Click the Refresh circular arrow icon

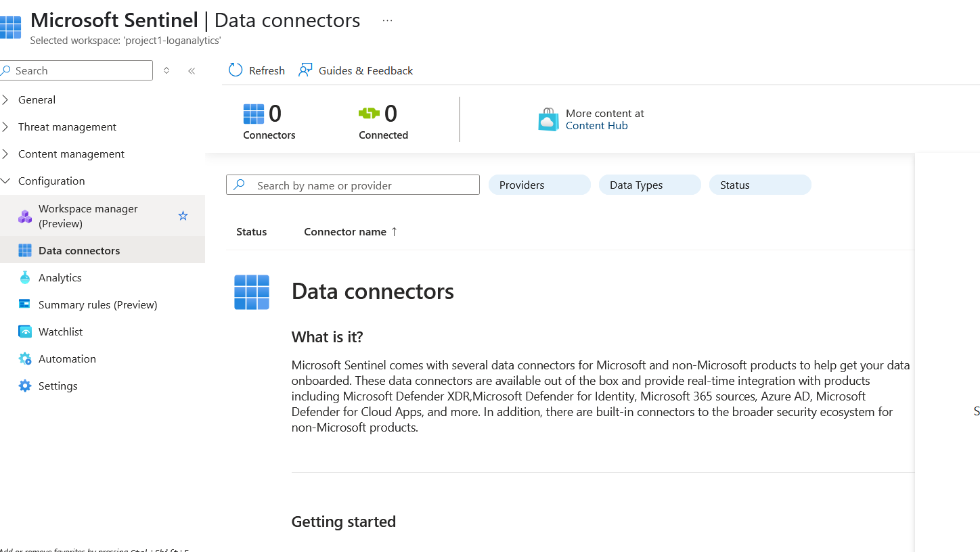(x=236, y=70)
